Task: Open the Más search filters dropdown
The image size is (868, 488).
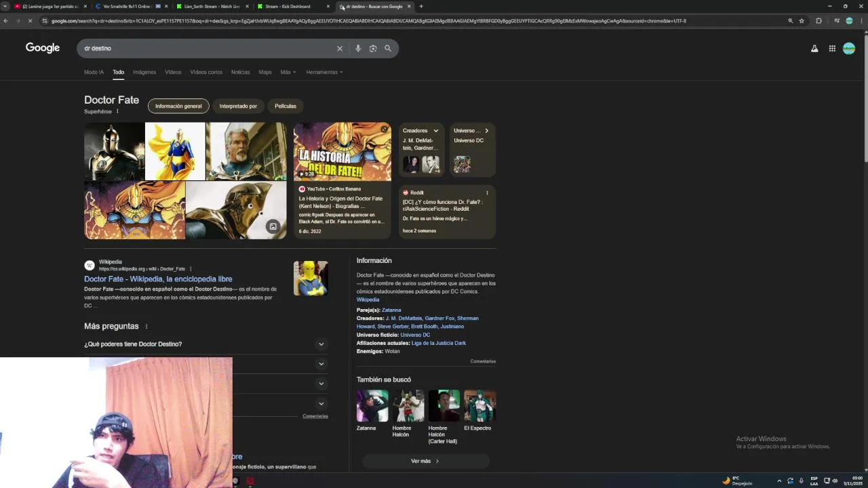Action: [288, 72]
